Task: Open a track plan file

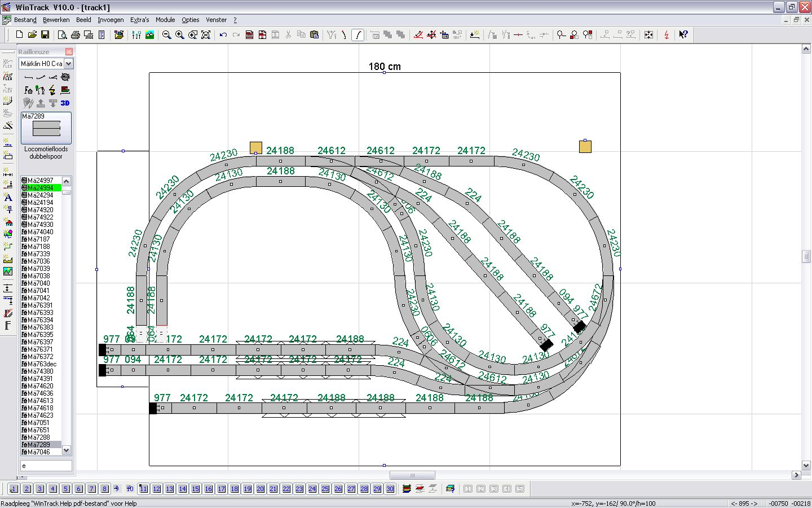Action: (x=32, y=34)
